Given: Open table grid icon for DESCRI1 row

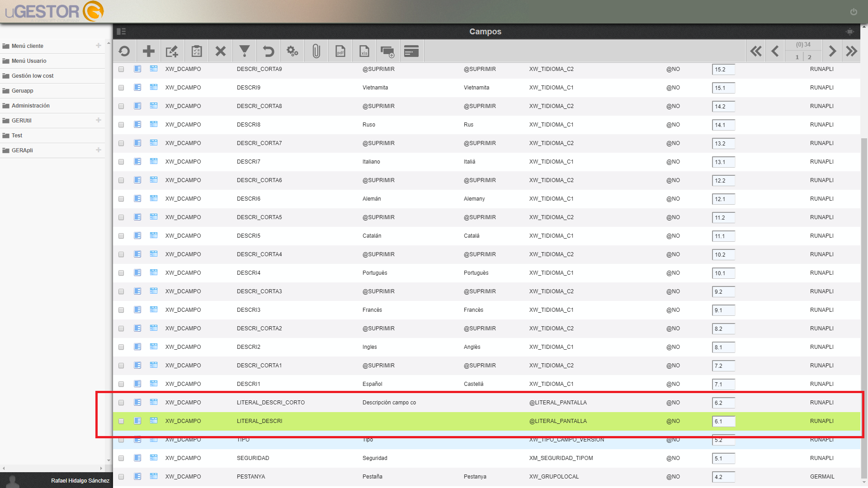Looking at the screenshot, I should (x=154, y=384).
